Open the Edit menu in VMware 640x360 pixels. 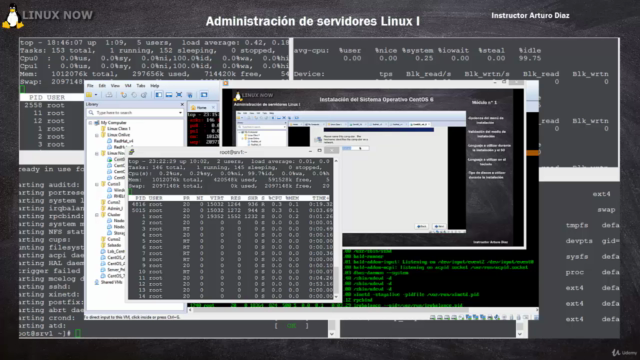pyautogui.click(x=102, y=86)
